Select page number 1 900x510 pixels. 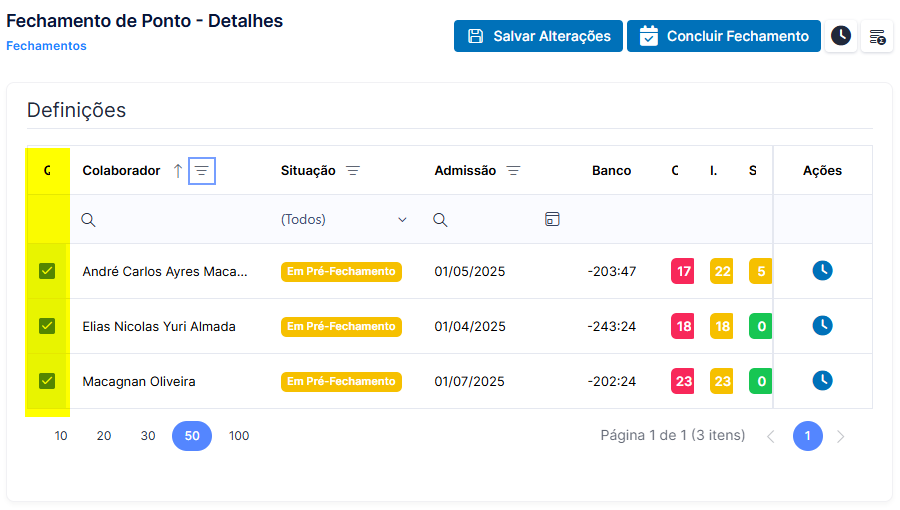[x=808, y=436]
